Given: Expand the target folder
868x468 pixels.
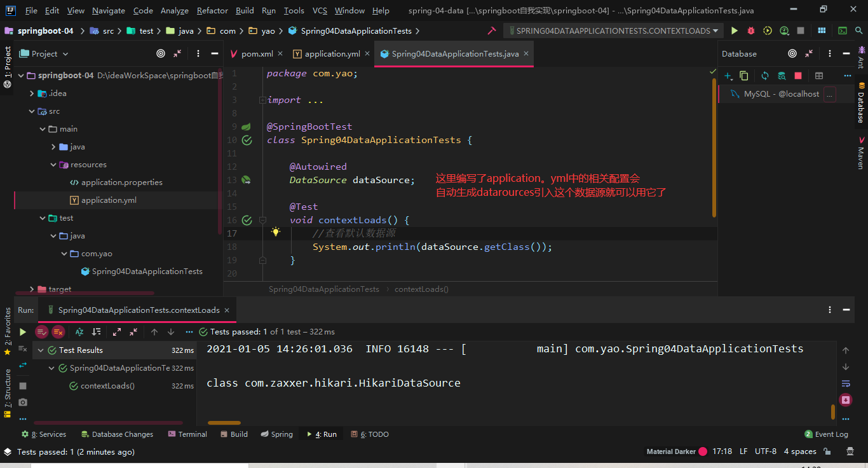Looking at the screenshot, I should coord(32,289).
